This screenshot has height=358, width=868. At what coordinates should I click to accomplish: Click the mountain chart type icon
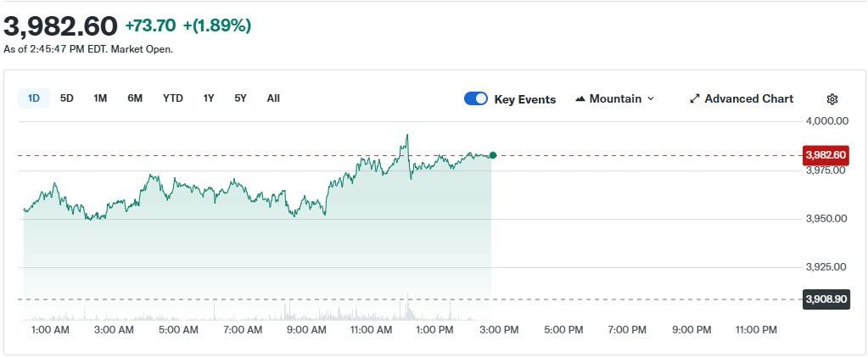coord(580,99)
